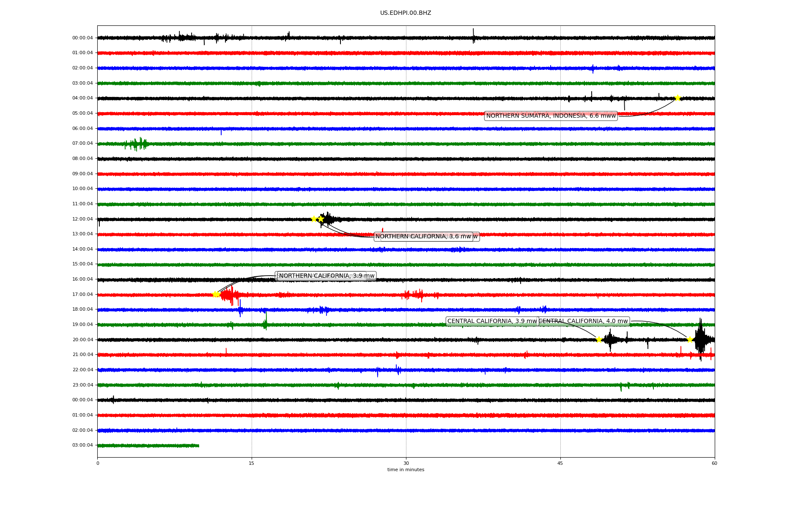Screen dimensions: 812x508
Task: Click the 20:00:04 row time label
Action: 82,340
